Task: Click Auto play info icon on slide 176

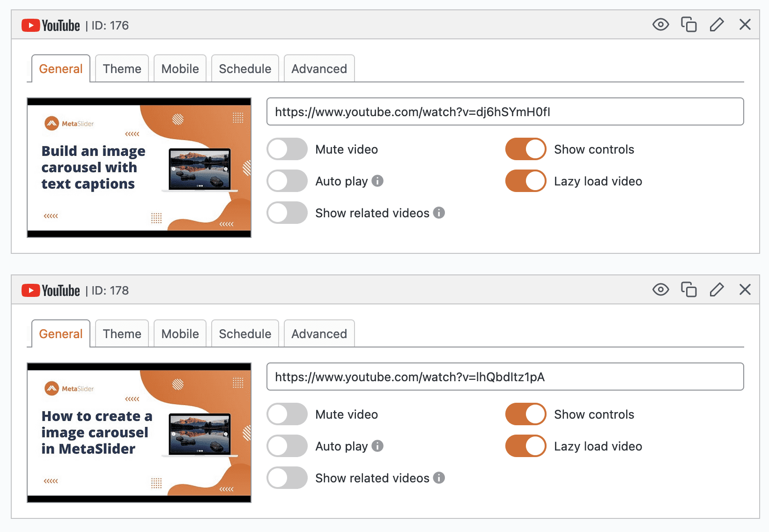Action: [377, 181]
